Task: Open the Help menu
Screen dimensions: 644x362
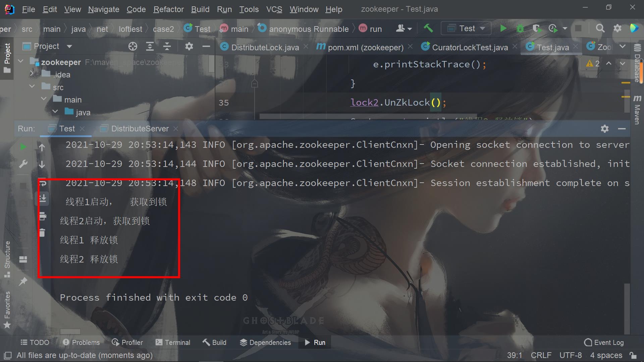Action: tap(334, 9)
